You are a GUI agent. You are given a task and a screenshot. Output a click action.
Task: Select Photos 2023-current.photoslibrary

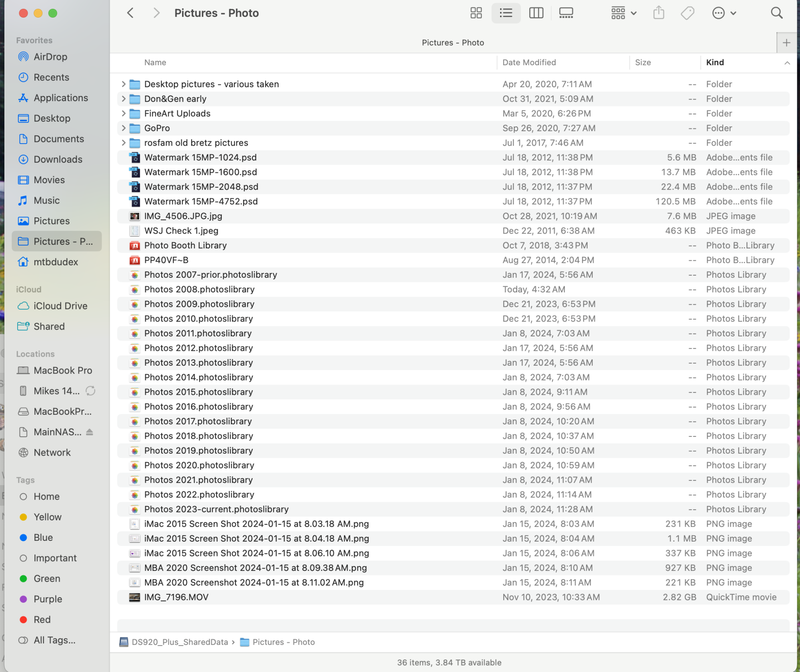(453, 509)
